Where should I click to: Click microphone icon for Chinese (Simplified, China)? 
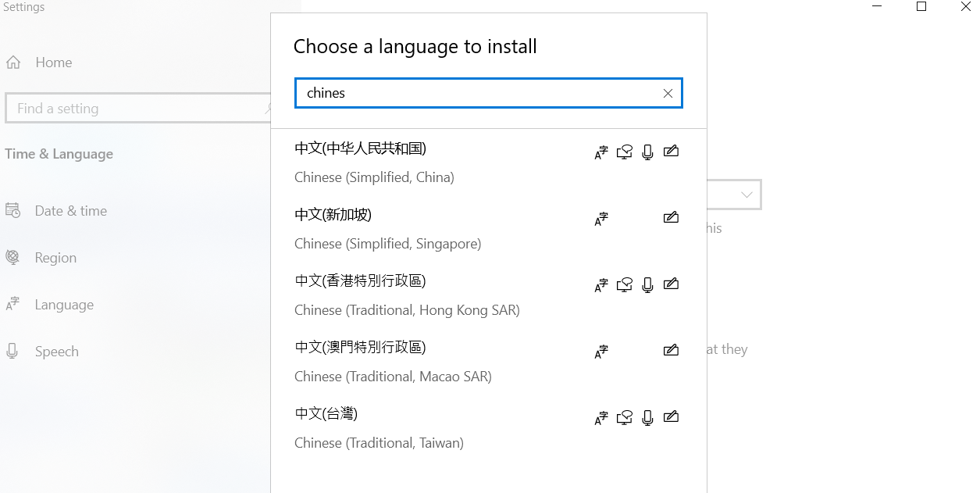647,152
